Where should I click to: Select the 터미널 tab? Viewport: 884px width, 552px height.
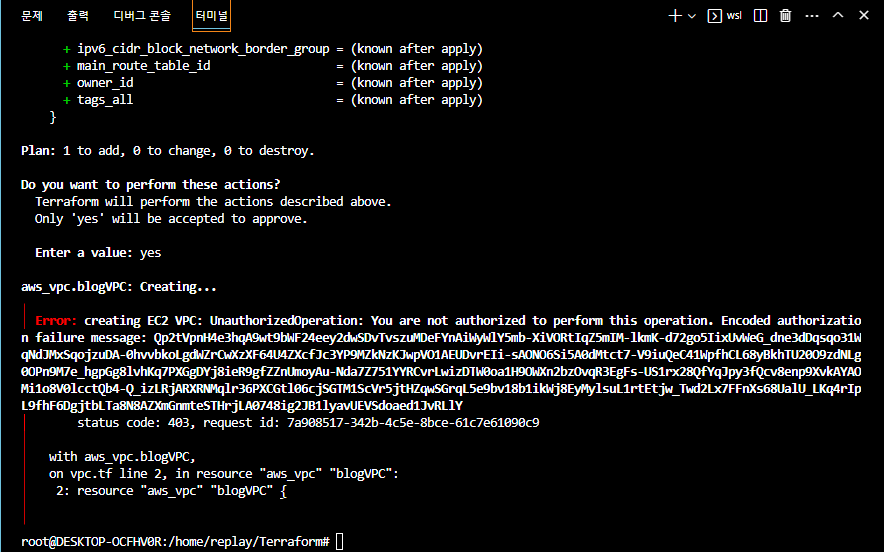212,16
